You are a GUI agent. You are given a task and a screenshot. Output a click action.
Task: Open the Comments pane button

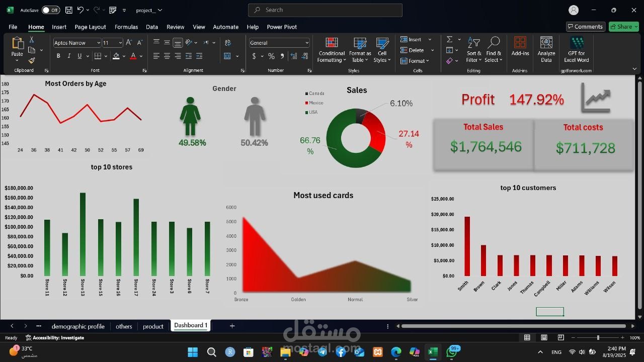tap(585, 27)
